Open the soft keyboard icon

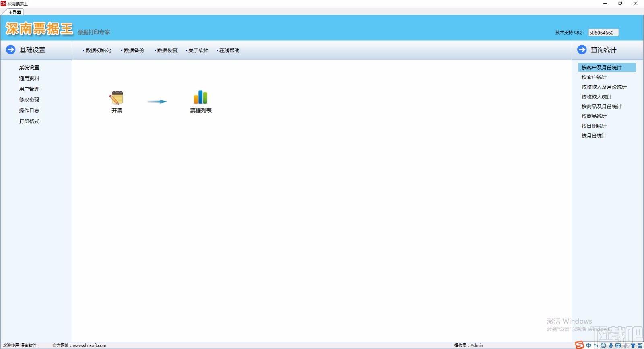coord(618,345)
